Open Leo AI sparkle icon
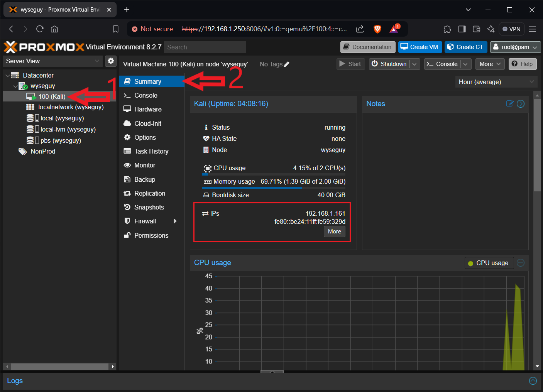The image size is (543, 392). click(491, 29)
